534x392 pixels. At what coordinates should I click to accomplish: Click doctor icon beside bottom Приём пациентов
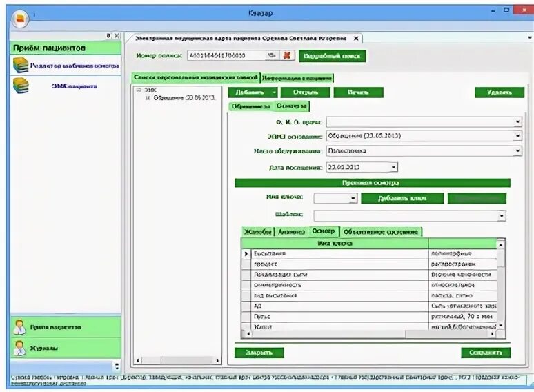(20, 327)
